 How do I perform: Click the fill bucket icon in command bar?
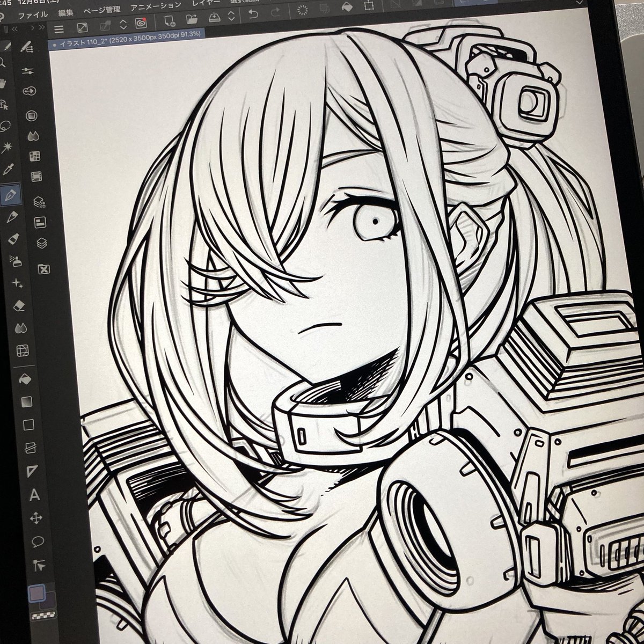[347, 7]
